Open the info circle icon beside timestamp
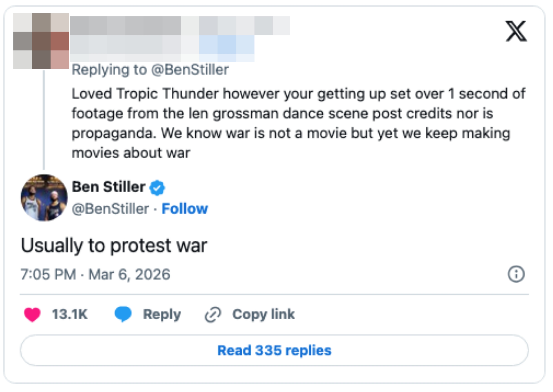This screenshot has width=553, height=392. 516,274
